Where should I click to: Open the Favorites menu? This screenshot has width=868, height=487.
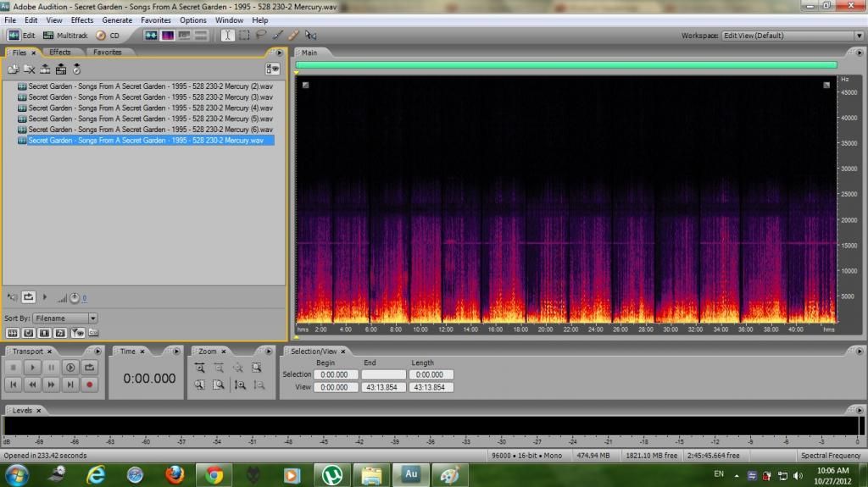coord(156,20)
